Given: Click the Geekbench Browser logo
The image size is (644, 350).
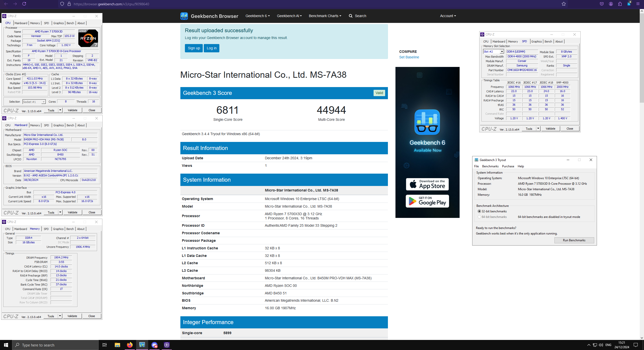Looking at the screenshot, I should click(x=209, y=16).
